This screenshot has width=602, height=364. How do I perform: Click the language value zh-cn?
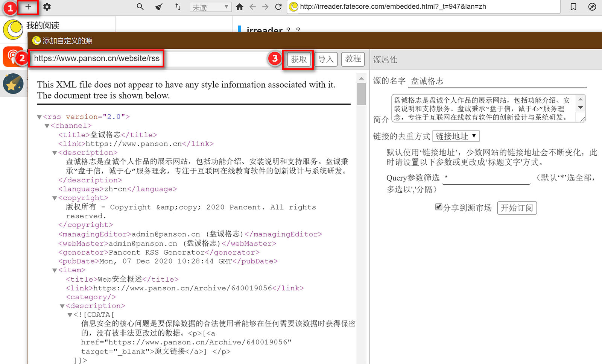tap(116, 189)
